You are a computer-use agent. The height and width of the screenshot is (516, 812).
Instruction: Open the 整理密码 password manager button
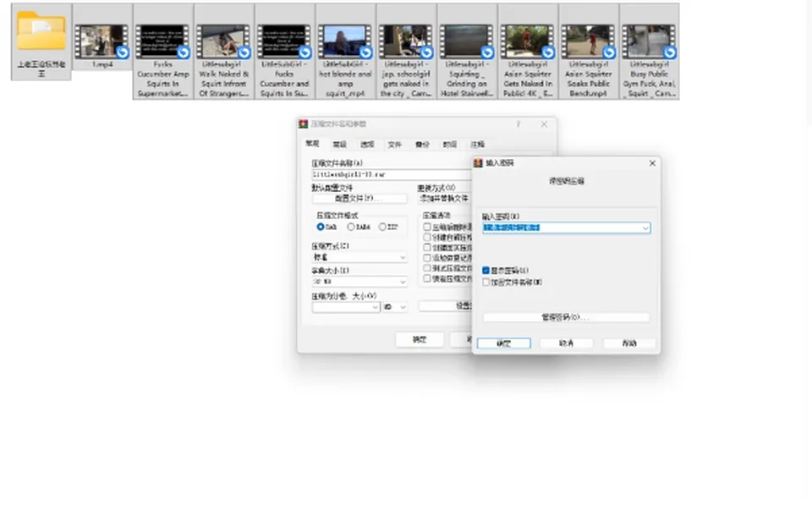[566, 317]
